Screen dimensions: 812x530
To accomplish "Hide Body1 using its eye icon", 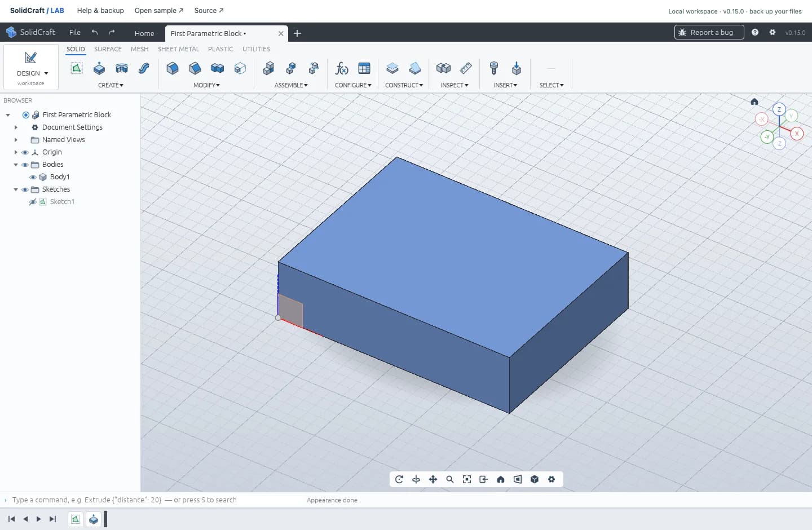I will (x=33, y=177).
